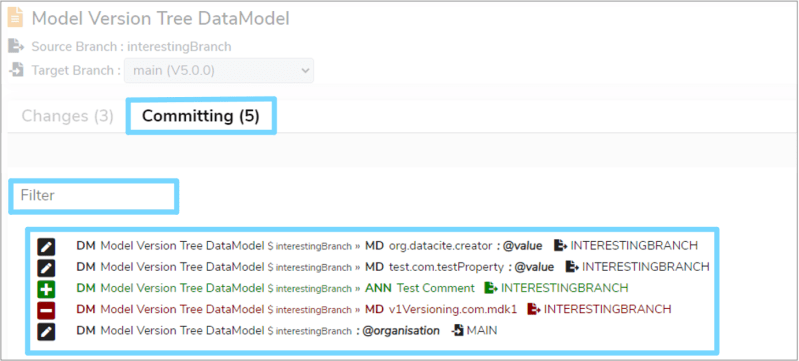The height and width of the screenshot is (361, 799).
Task: Click INTERESTINGBRANCH label on Test Comment row
Action: 565,288
